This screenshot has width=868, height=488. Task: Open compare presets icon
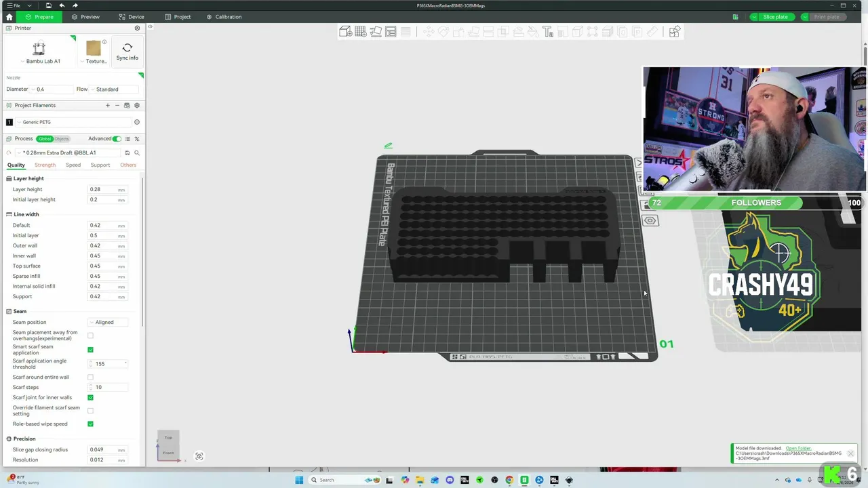click(x=137, y=138)
